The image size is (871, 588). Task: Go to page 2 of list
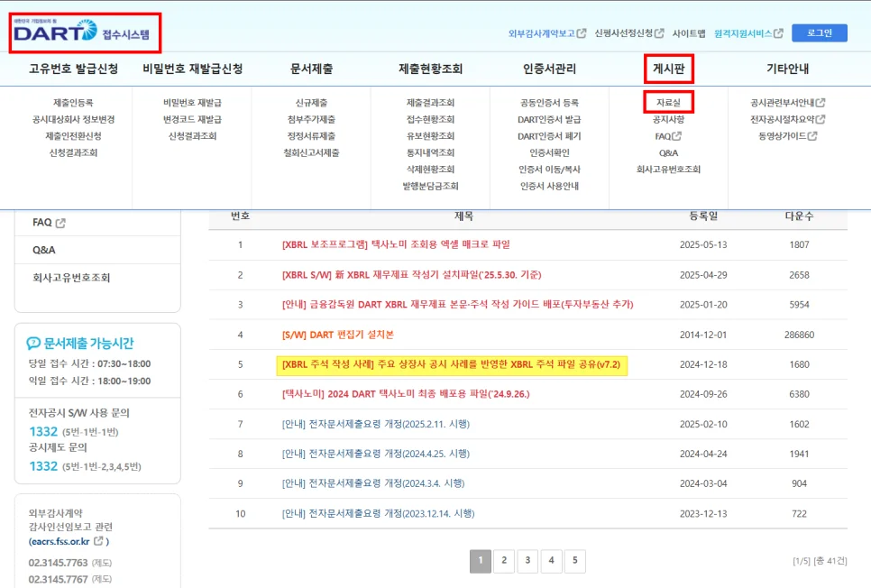(504, 561)
